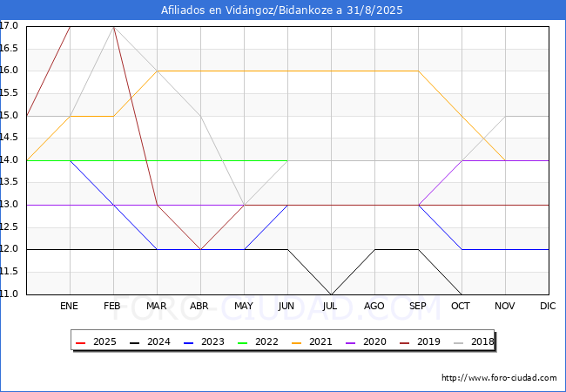Click the orange 2021 legend swatch

pos(296,342)
